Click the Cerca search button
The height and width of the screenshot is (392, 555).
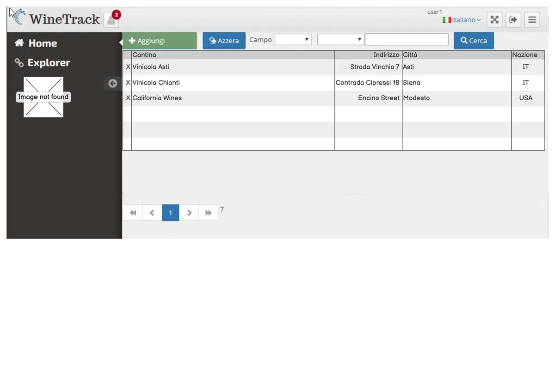click(474, 41)
